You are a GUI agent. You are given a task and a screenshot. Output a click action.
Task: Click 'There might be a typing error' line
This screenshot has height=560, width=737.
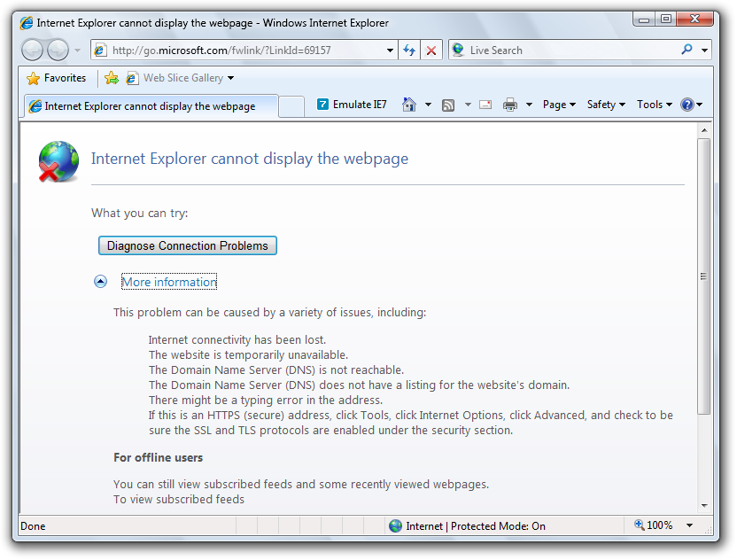(x=266, y=401)
